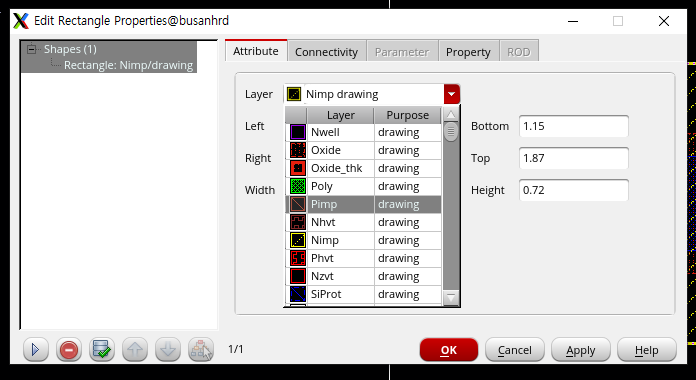
Task: Click the layer list scroll up arrow
Action: click(x=451, y=115)
